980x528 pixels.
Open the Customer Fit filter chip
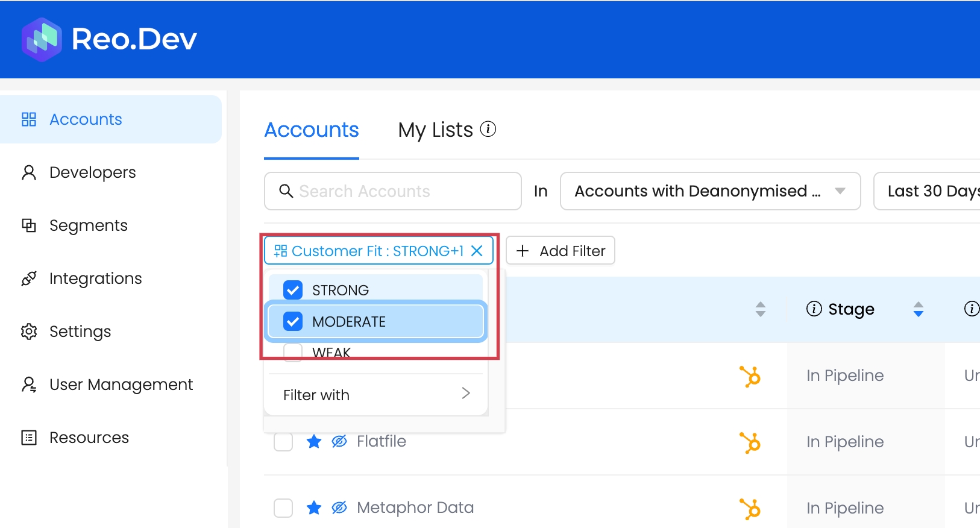371,251
